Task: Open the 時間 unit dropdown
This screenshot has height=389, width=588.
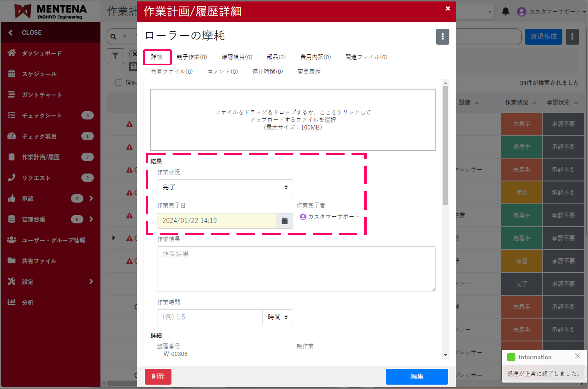Action: [277, 317]
